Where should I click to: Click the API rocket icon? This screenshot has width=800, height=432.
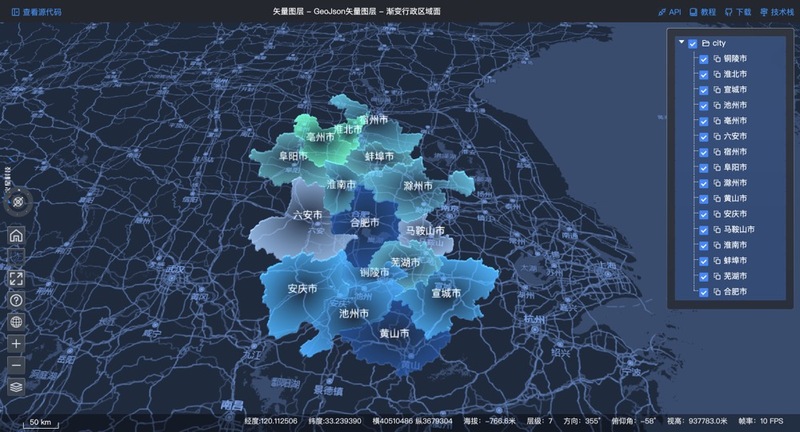(662, 12)
